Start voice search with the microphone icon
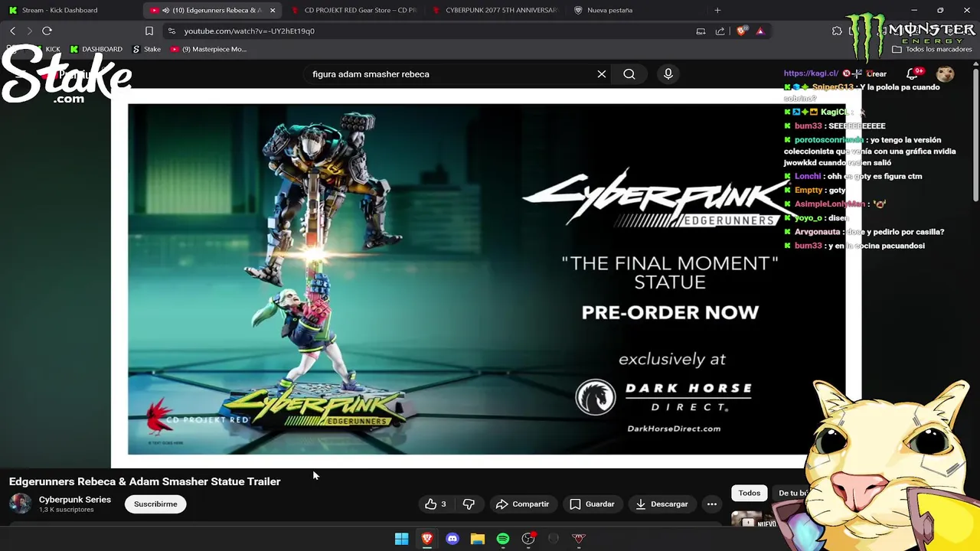980x551 pixels. coord(668,74)
